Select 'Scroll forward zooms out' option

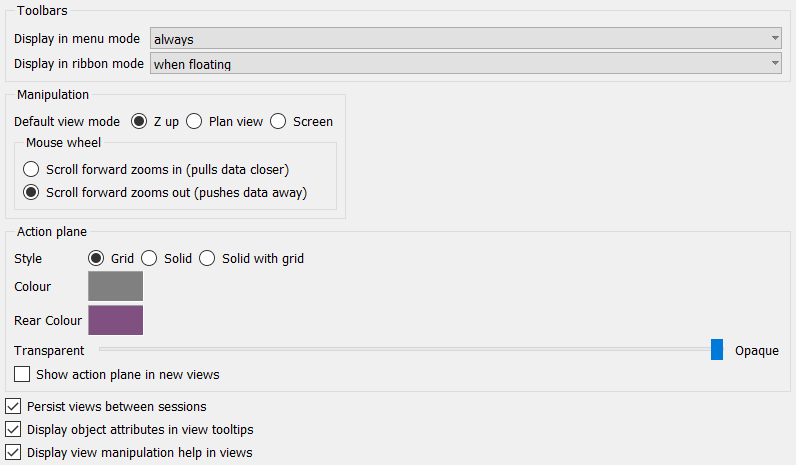32,192
